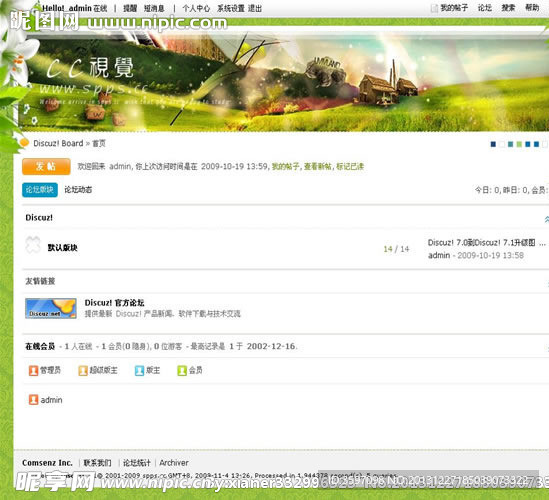Select the light green theme swatch
549x500 pixels.
[519, 144]
